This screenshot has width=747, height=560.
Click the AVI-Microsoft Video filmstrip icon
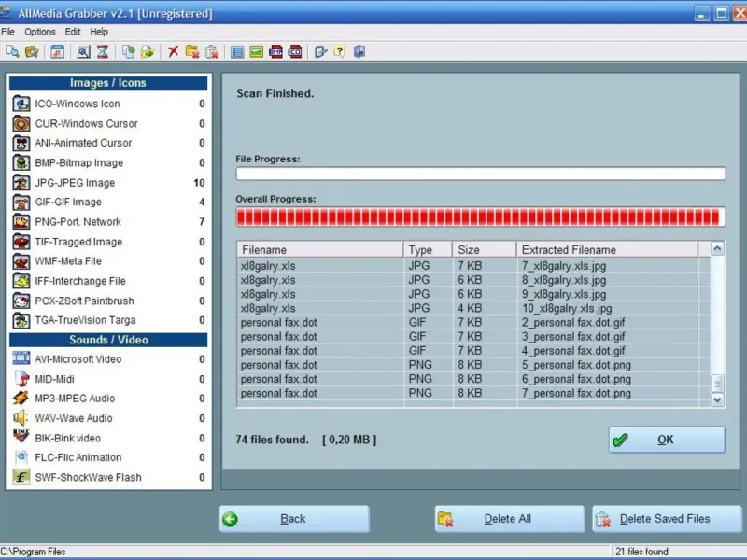pyautogui.click(x=21, y=359)
